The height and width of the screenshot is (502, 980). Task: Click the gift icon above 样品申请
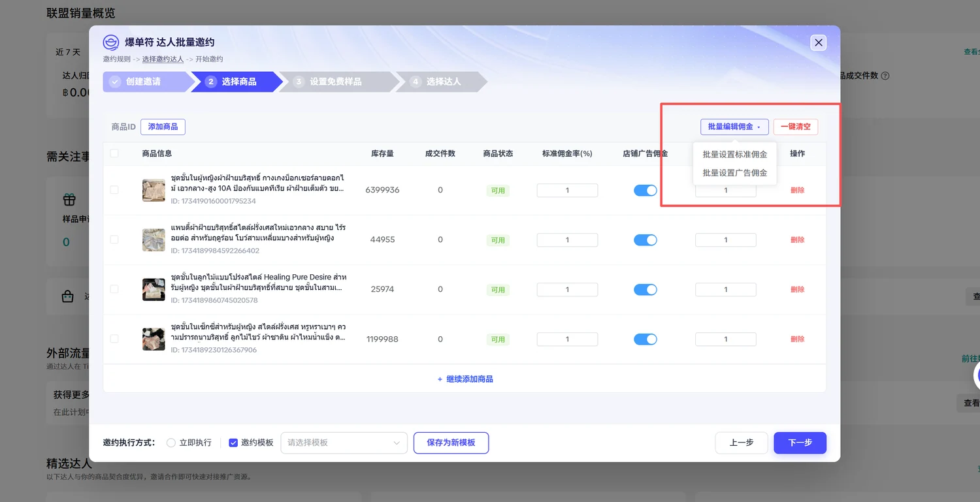pos(69,199)
